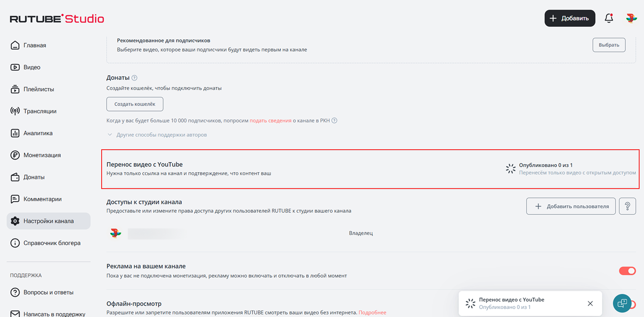Open the Аналитика section
Image resolution: width=644 pixels, height=317 pixels.
coord(38,133)
